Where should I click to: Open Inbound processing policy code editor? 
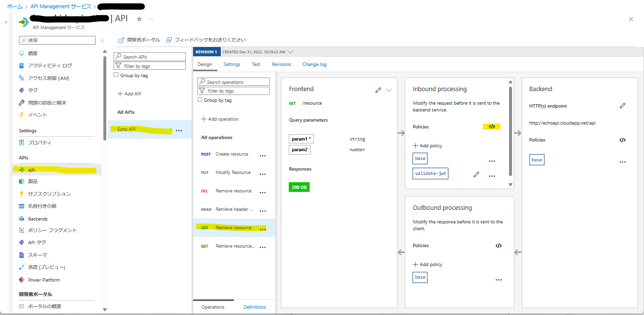tap(492, 126)
